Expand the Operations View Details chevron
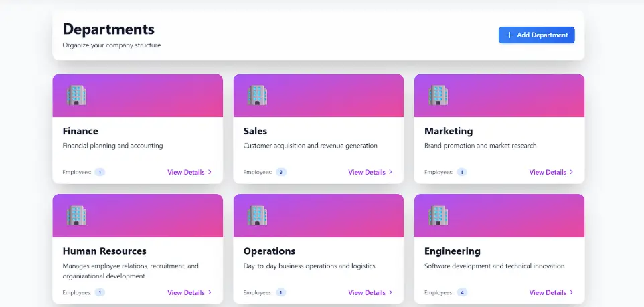 click(391, 292)
